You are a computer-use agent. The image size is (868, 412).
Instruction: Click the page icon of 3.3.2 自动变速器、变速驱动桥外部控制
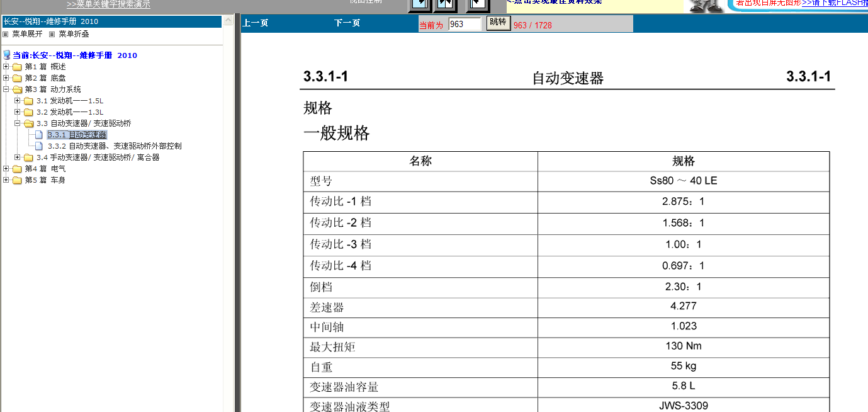click(40, 146)
